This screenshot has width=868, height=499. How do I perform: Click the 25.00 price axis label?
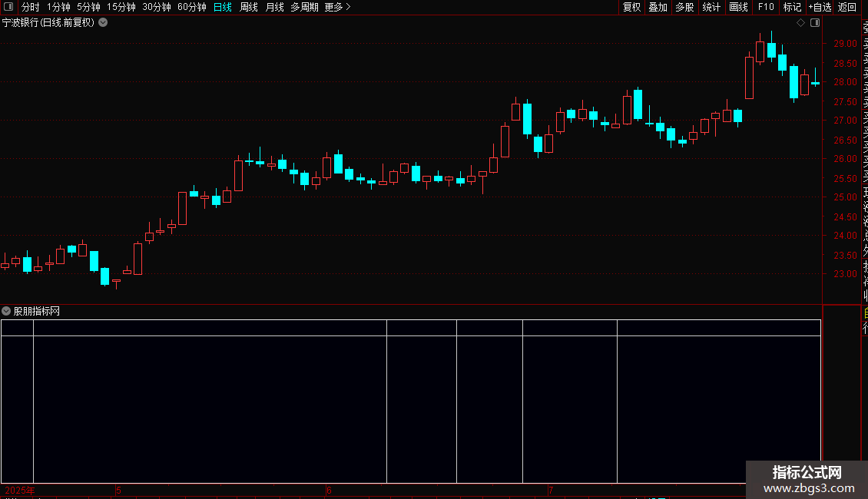pos(845,197)
